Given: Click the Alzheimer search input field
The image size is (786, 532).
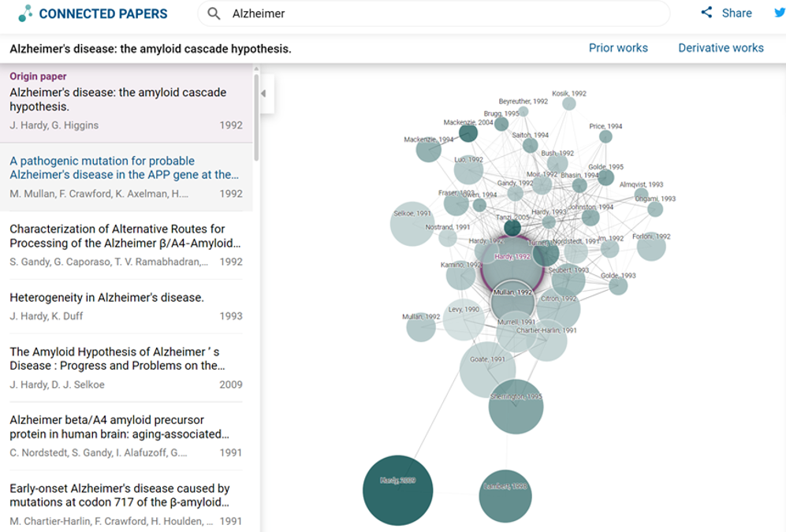Looking at the screenshot, I should pyautogui.click(x=441, y=13).
